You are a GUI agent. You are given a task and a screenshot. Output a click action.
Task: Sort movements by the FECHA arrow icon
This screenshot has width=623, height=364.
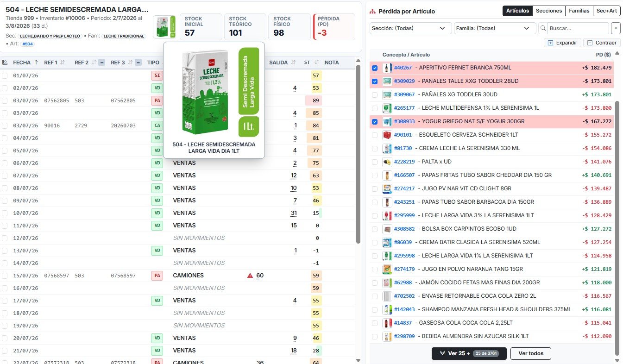click(36, 63)
